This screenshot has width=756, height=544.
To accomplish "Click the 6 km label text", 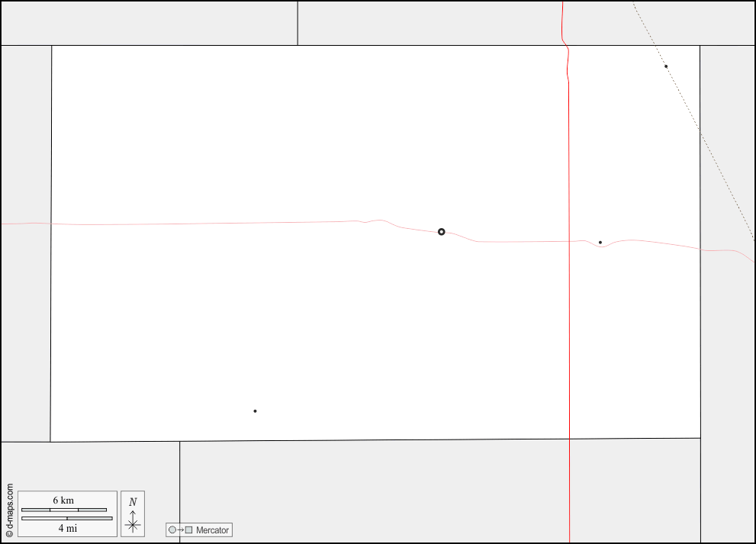I will pos(63,500).
